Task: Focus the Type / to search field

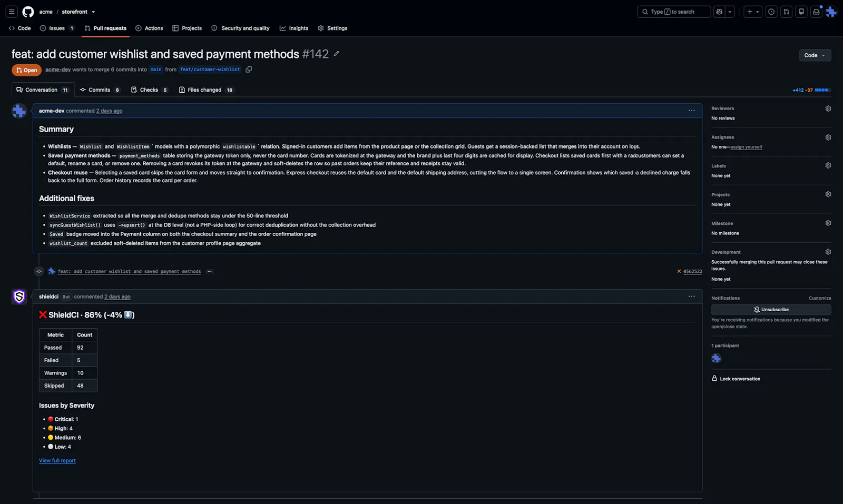Action: [x=674, y=12]
